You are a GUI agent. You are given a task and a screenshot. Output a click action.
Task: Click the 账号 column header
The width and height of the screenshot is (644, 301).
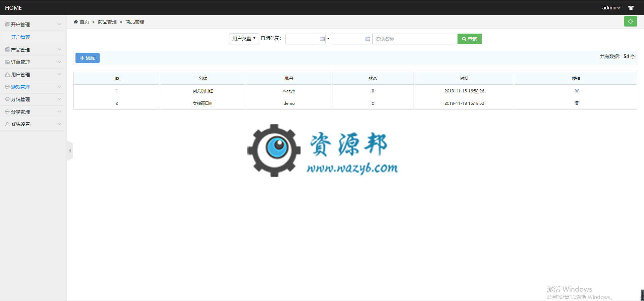point(289,78)
